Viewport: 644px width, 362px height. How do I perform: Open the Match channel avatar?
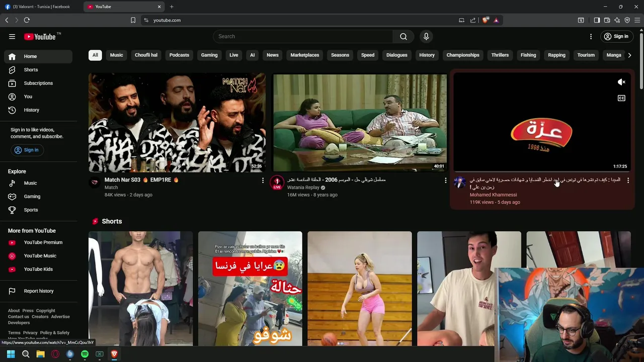[95, 183]
